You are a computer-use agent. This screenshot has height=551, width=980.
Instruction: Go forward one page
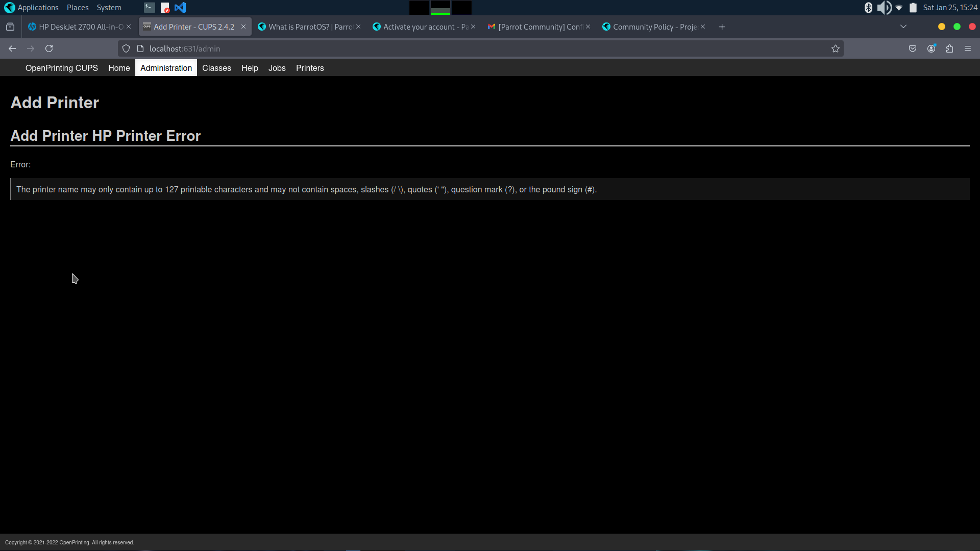click(31, 49)
